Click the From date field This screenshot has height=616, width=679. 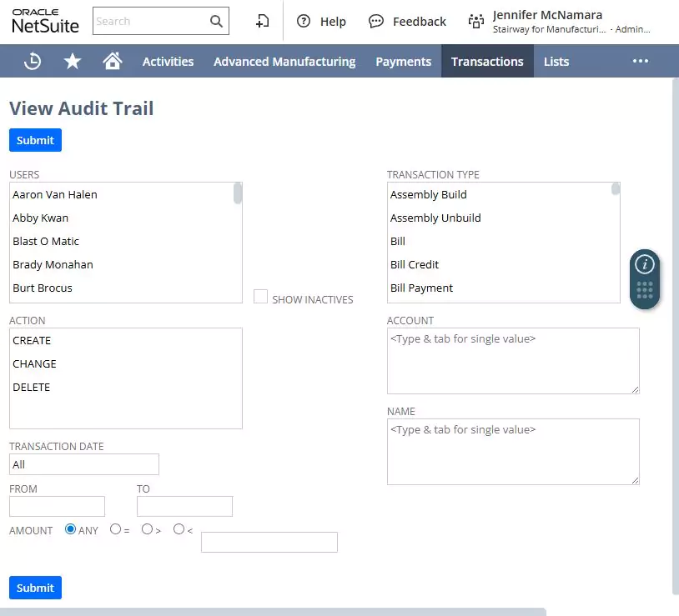[57, 506]
